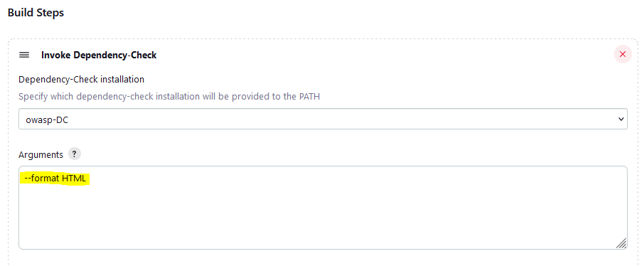
Task: Click the yellow highlight around the arguments
Action: coord(55,180)
